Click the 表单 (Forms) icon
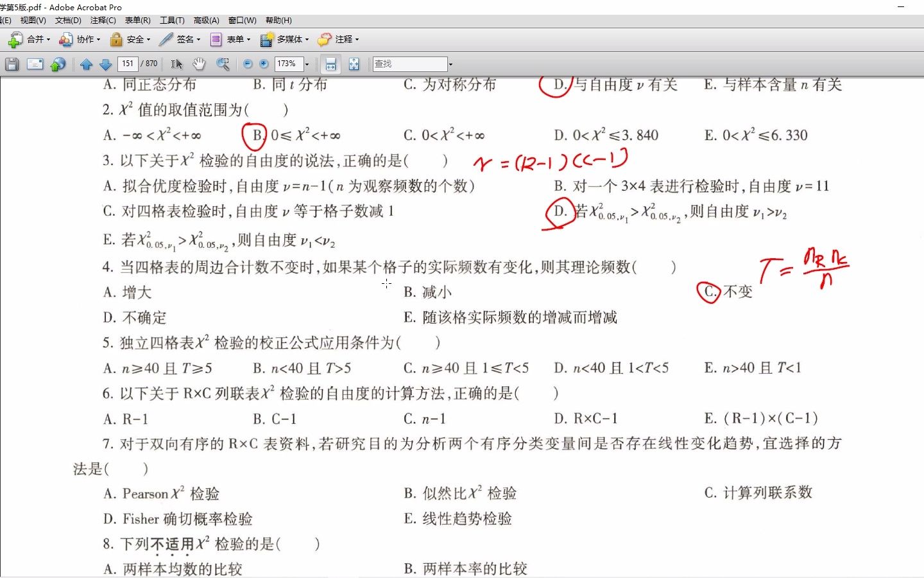This screenshot has width=924, height=578. [x=216, y=40]
